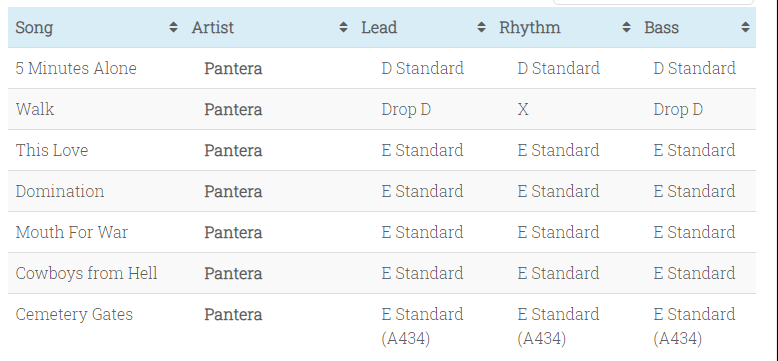
Task: Select the Bass column header label
Action: click(661, 27)
